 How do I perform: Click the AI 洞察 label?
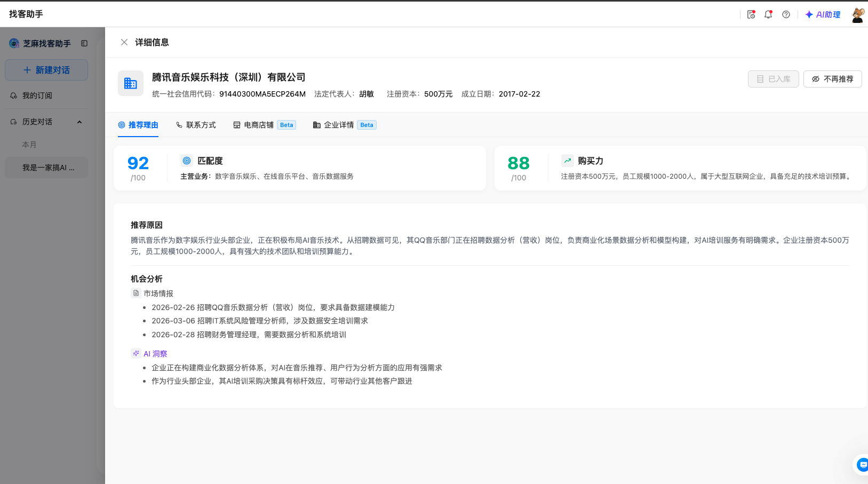click(x=155, y=354)
